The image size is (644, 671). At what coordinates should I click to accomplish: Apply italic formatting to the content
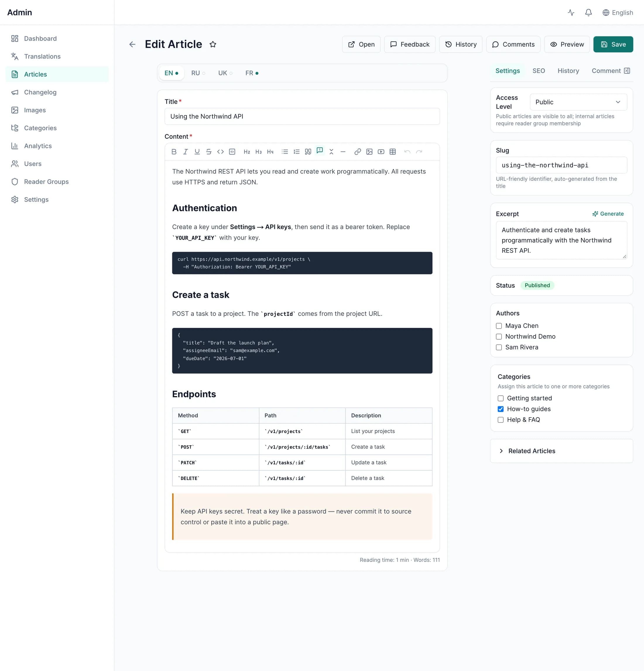point(186,152)
